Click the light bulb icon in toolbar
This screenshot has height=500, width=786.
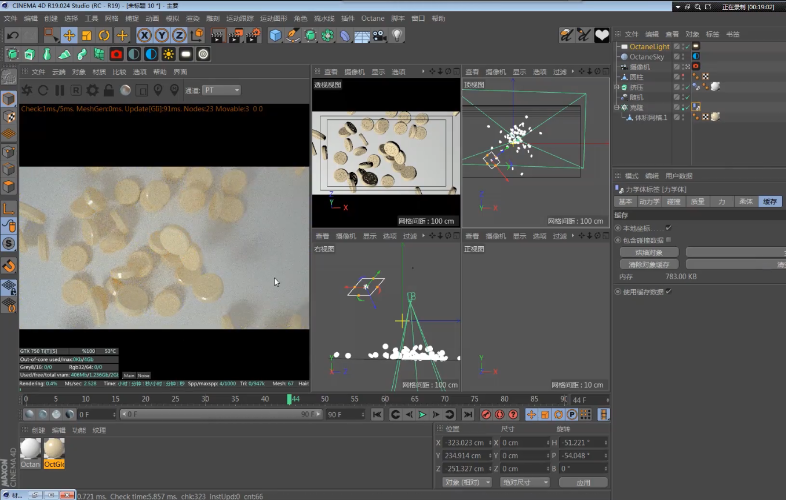click(x=397, y=35)
